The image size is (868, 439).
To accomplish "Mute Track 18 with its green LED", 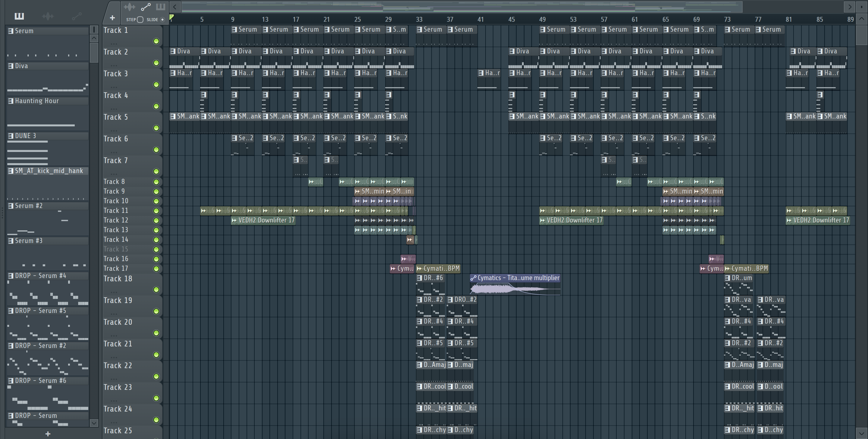I will pyautogui.click(x=156, y=290).
